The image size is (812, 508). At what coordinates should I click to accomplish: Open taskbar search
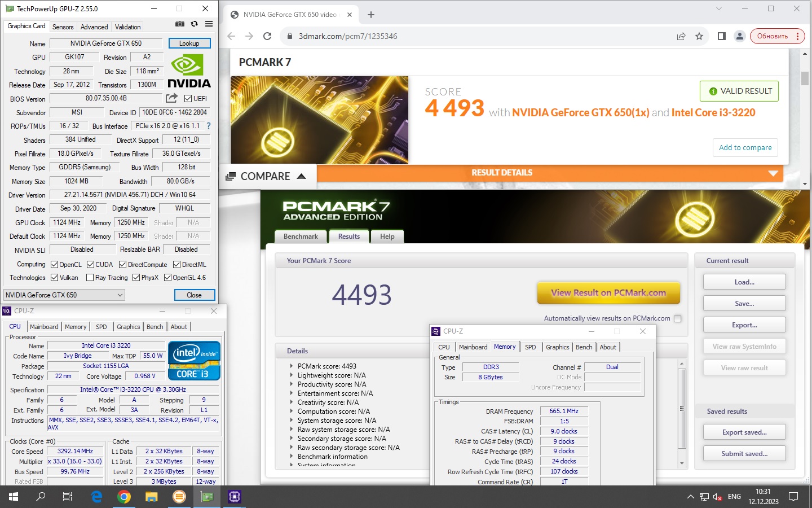pos(41,497)
